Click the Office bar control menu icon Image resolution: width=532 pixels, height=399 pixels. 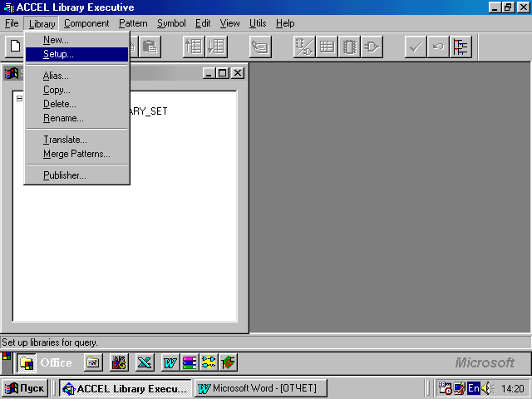(x=7, y=357)
